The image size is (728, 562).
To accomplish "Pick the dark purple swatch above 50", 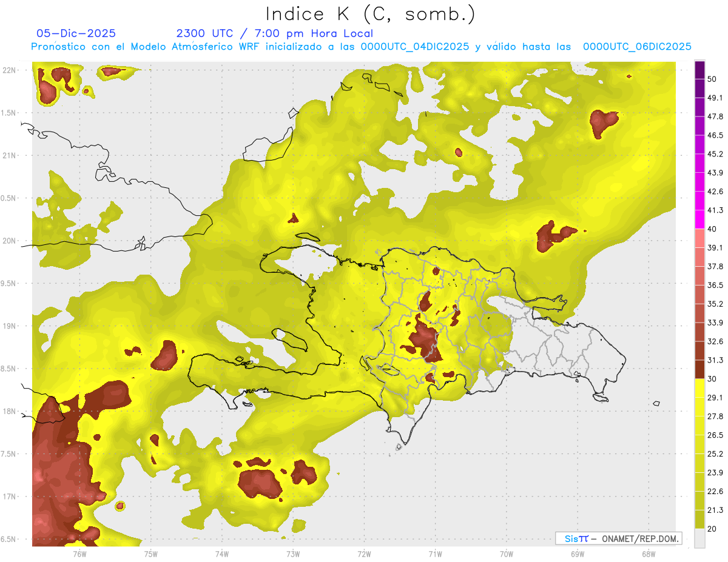I will point(700,70).
